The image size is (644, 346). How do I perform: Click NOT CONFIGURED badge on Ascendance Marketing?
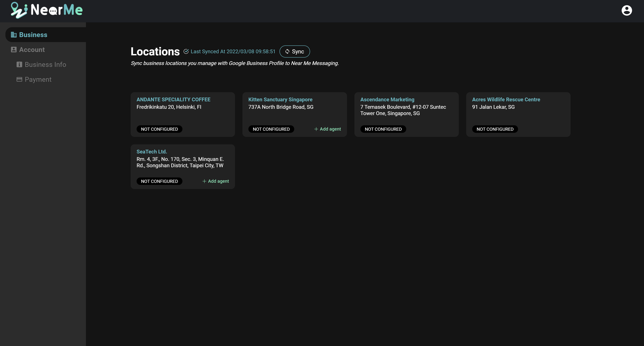383,129
